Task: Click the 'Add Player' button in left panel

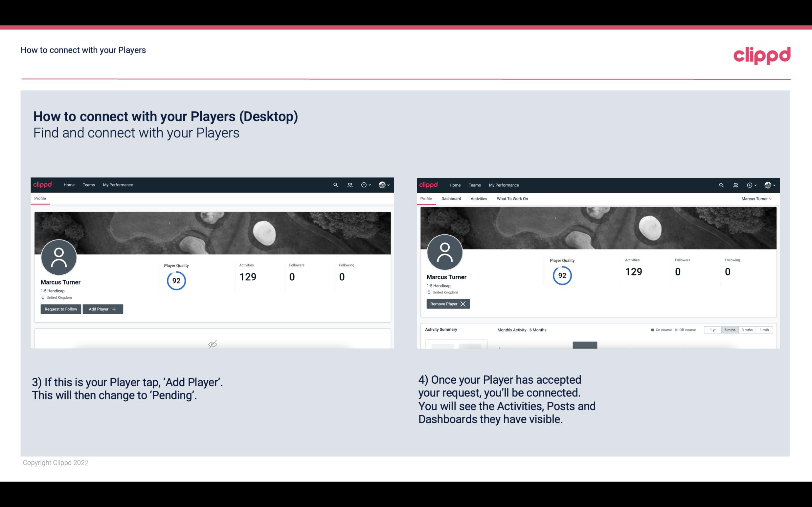Action: pyautogui.click(x=102, y=308)
